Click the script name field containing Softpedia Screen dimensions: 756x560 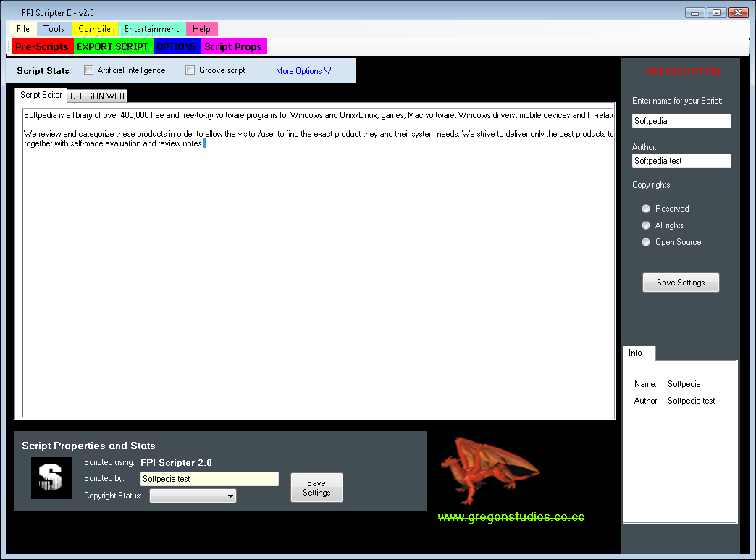coord(681,121)
